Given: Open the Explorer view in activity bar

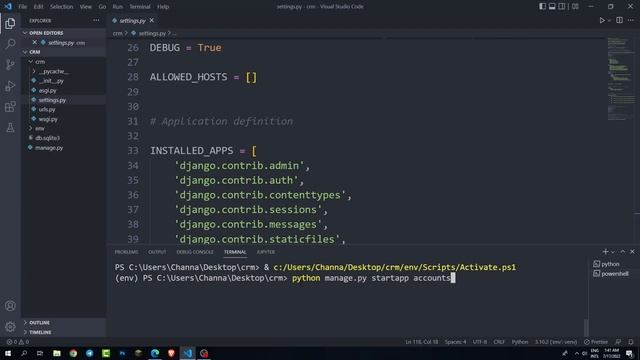Looking at the screenshot, I should pos(10,24).
